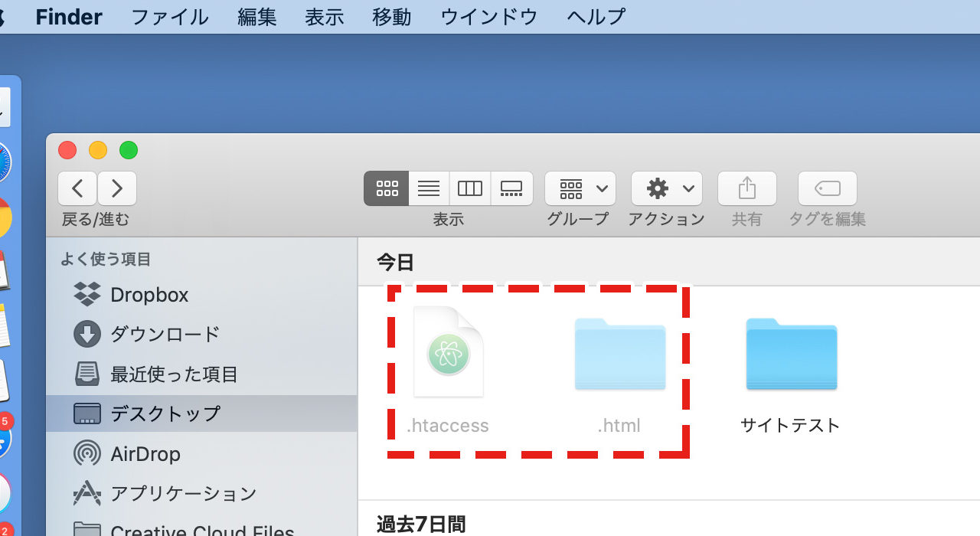Select 最近使った項目 in sidebar
980x536 pixels.
[173, 374]
